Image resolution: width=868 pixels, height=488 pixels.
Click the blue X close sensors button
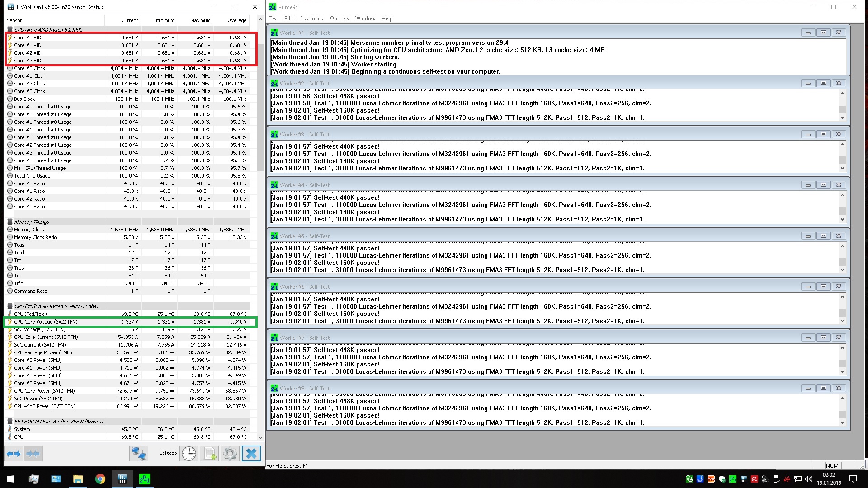point(251,453)
